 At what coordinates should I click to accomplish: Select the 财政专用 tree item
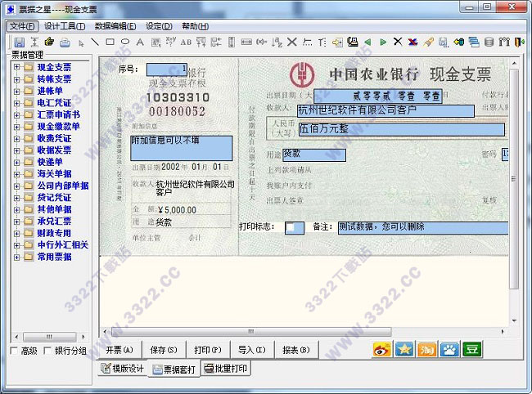pyautogui.click(x=54, y=233)
